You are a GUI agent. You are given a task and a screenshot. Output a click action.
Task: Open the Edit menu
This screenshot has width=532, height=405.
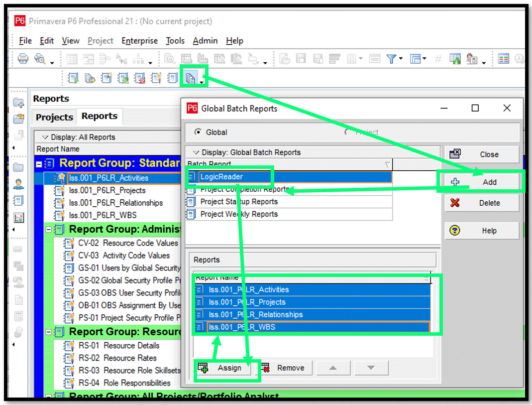click(x=47, y=41)
